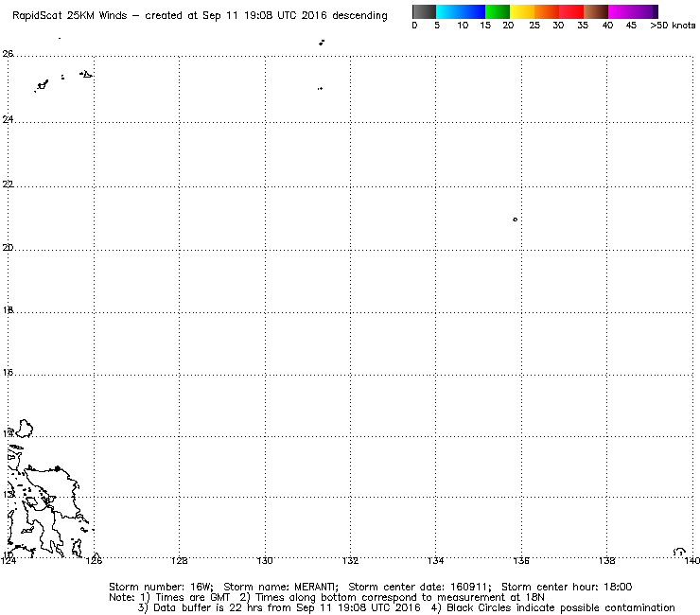Viewport: 700px width, 615px height.
Task: Click the 'Storm number: 16W;' text
Action: click(161, 587)
